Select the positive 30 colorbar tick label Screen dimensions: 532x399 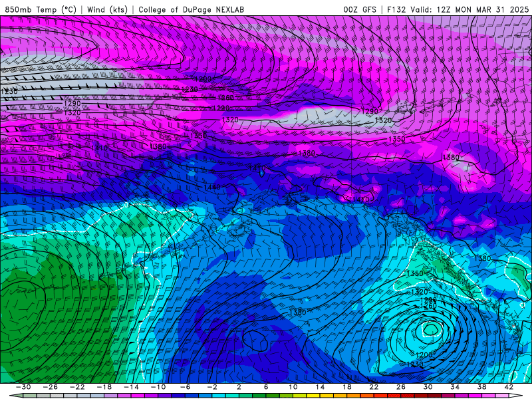pos(428,387)
